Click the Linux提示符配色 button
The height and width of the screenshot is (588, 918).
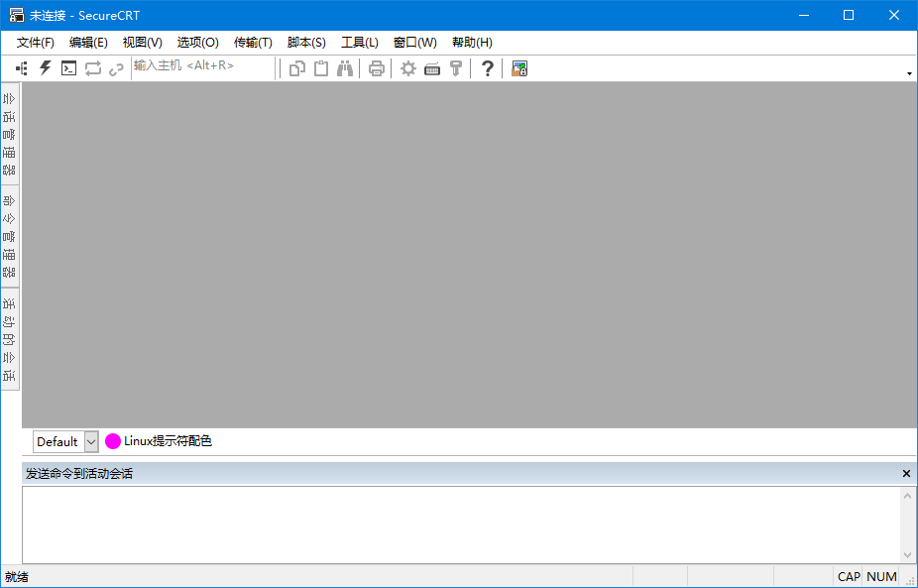[x=159, y=441]
